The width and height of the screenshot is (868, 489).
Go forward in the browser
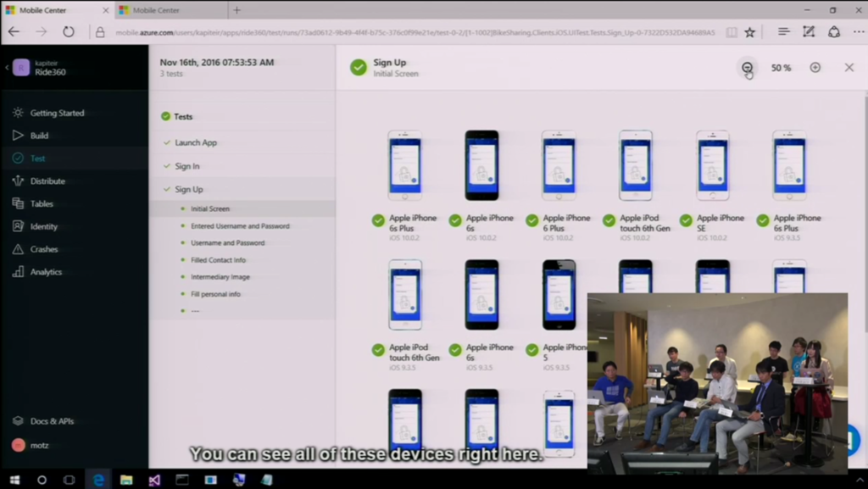42,32
